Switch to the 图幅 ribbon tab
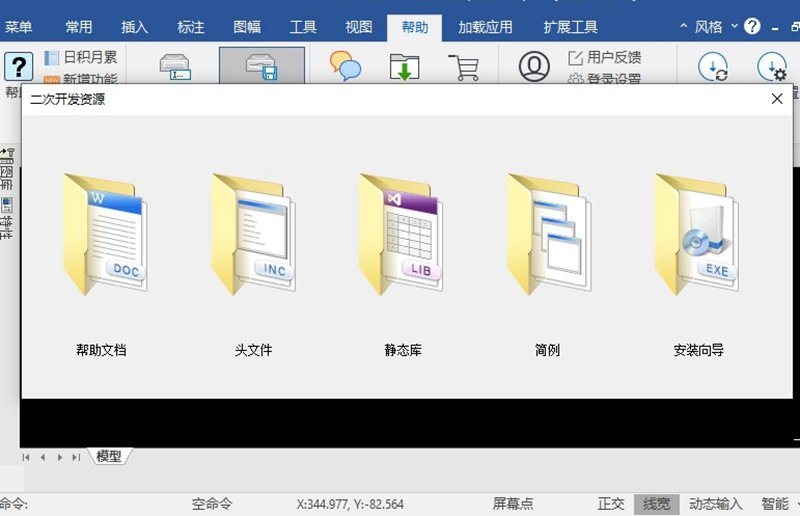The height and width of the screenshot is (516, 800). click(x=247, y=27)
